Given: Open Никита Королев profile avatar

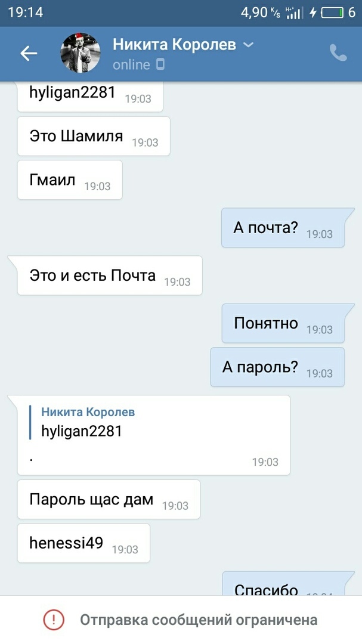Looking at the screenshot, I should [81, 53].
